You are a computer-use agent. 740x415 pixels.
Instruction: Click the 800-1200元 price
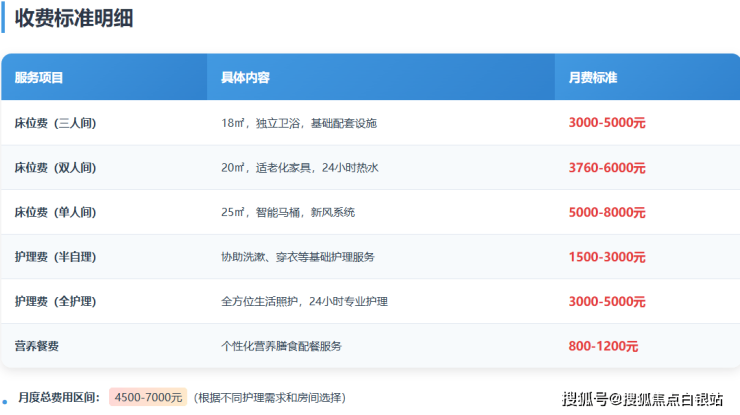coord(603,346)
